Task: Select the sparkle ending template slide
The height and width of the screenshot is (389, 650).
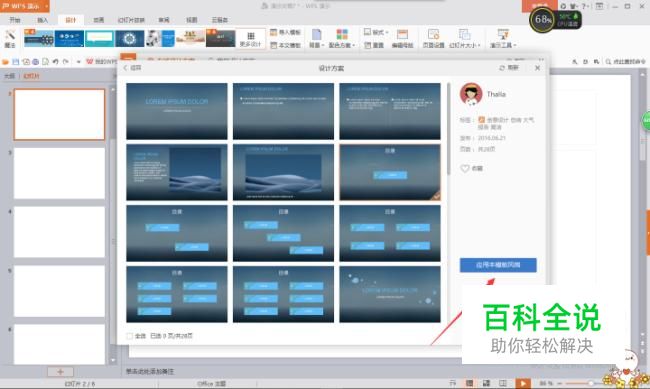Action: point(390,294)
